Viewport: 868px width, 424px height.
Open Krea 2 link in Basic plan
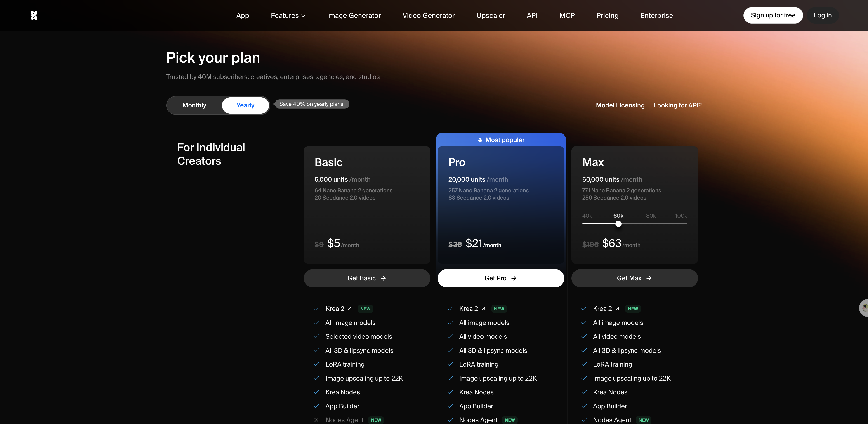click(x=339, y=309)
